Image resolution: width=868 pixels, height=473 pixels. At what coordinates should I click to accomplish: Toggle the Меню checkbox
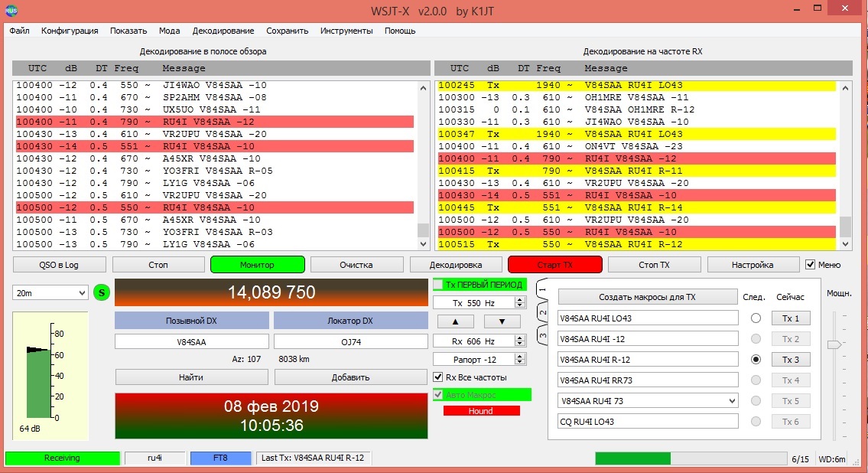(811, 265)
